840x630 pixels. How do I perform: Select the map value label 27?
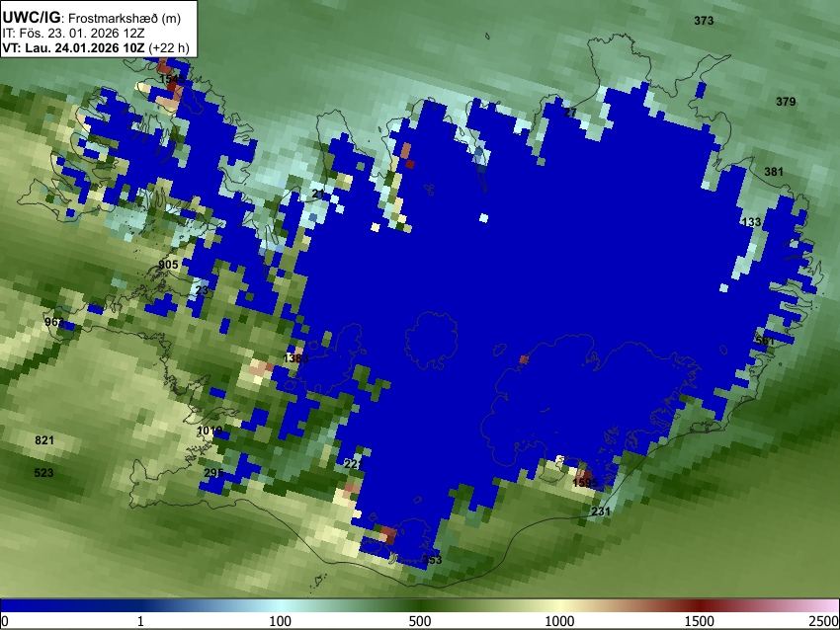(570, 113)
